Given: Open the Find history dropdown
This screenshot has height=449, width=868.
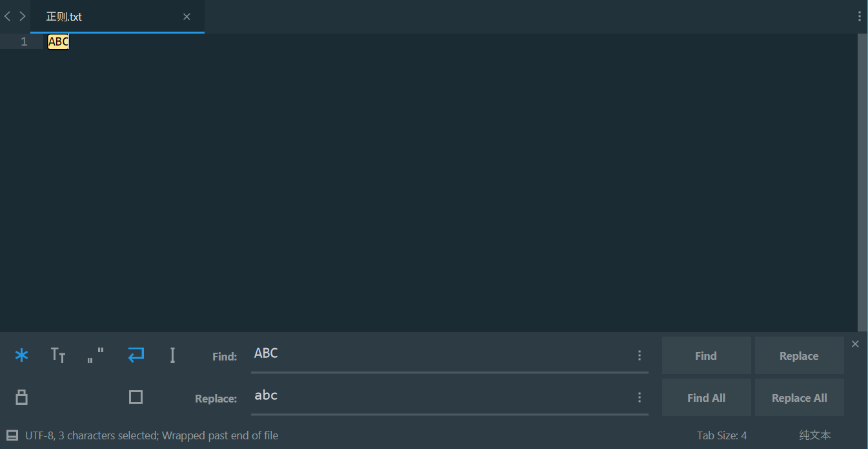Looking at the screenshot, I should tap(640, 355).
